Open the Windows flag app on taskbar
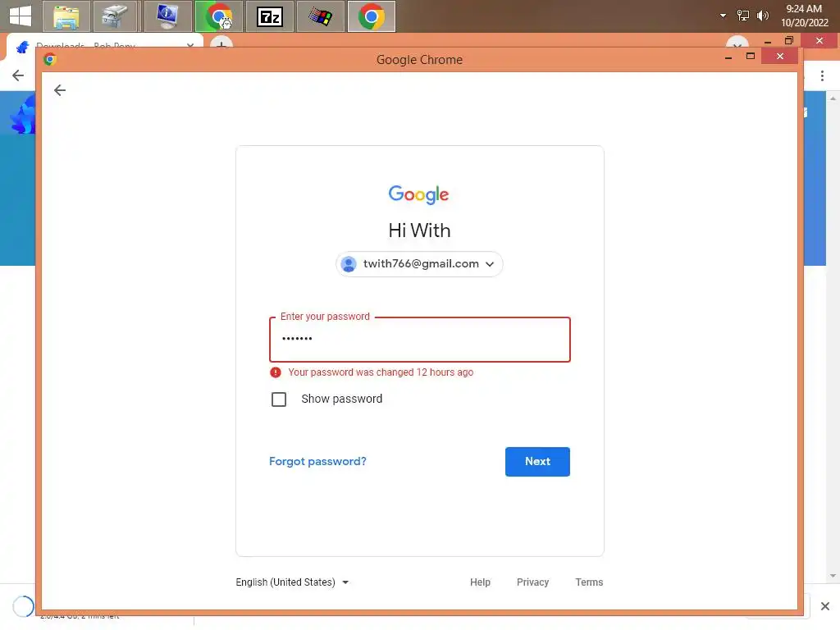 320,16
